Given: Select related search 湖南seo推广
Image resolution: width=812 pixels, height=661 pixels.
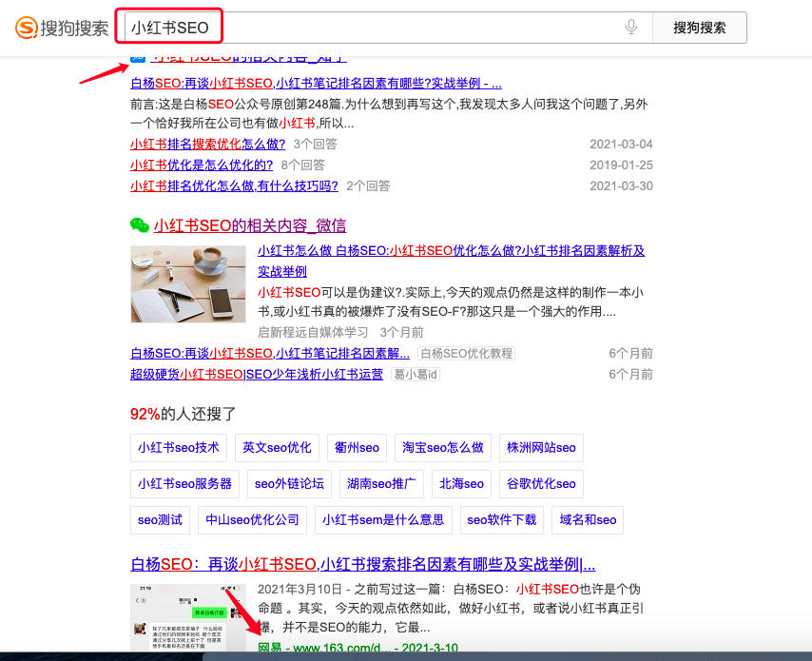Looking at the screenshot, I should [x=381, y=484].
